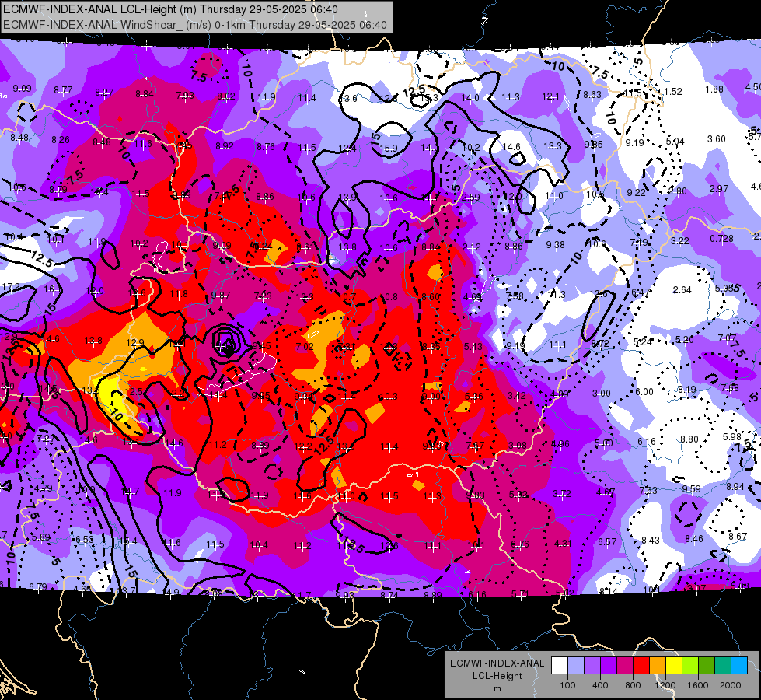
Task: Click the wind shear value '5.20'
Action: (684, 339)
